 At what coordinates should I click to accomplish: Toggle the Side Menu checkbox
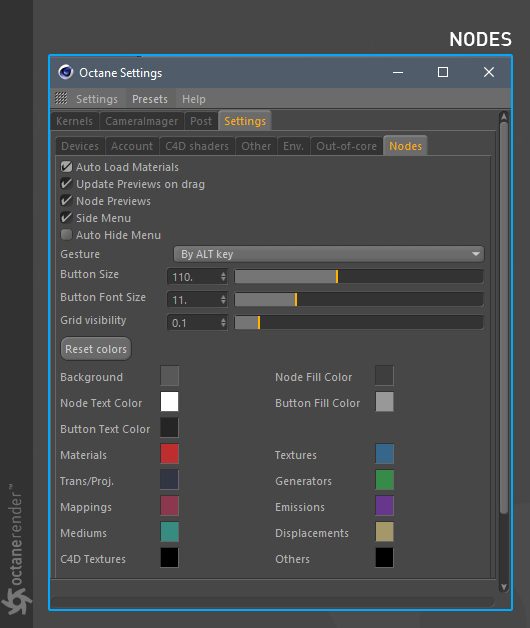click(x=67, y=218)
